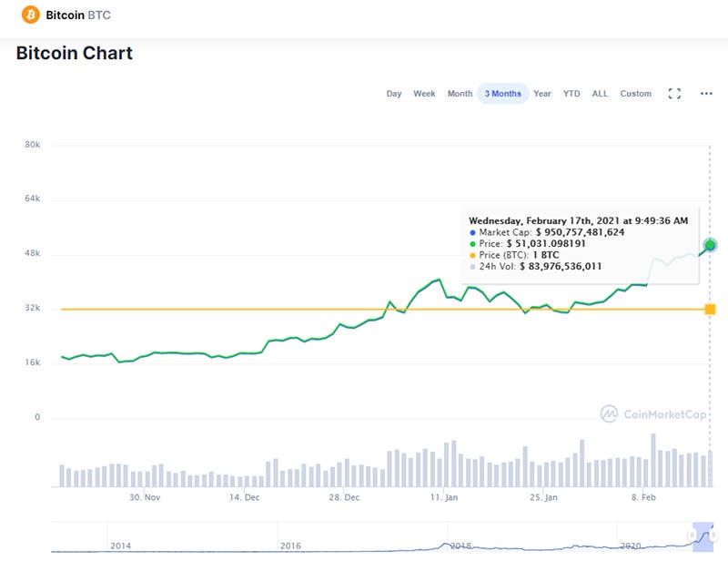Image resolution: width=728 pixels, height=561 pixels.
Task: Click the orange Bitcoin logo icon
Action: point(31,15)
